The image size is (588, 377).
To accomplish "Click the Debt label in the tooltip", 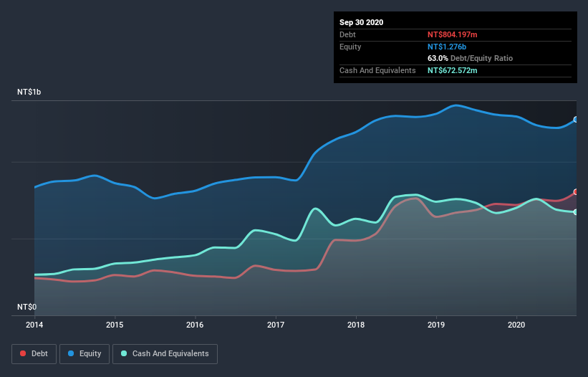I will click(x=347, y=34).
